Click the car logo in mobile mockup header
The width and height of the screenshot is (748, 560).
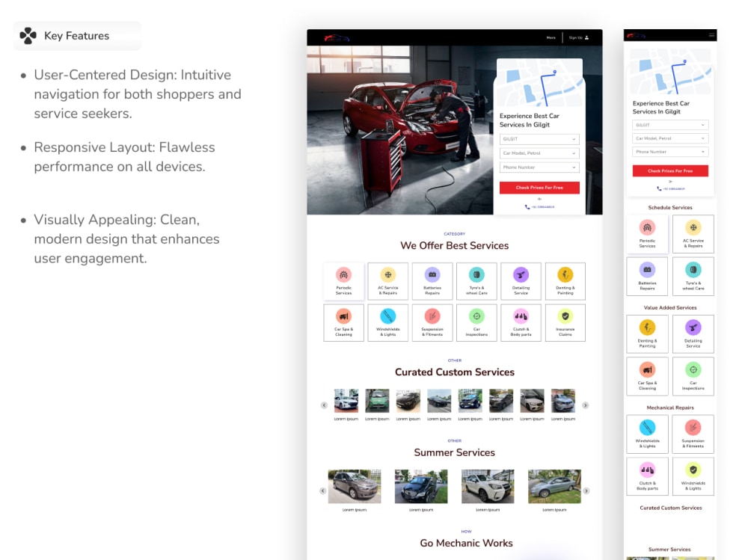click(x=636, y=35)
